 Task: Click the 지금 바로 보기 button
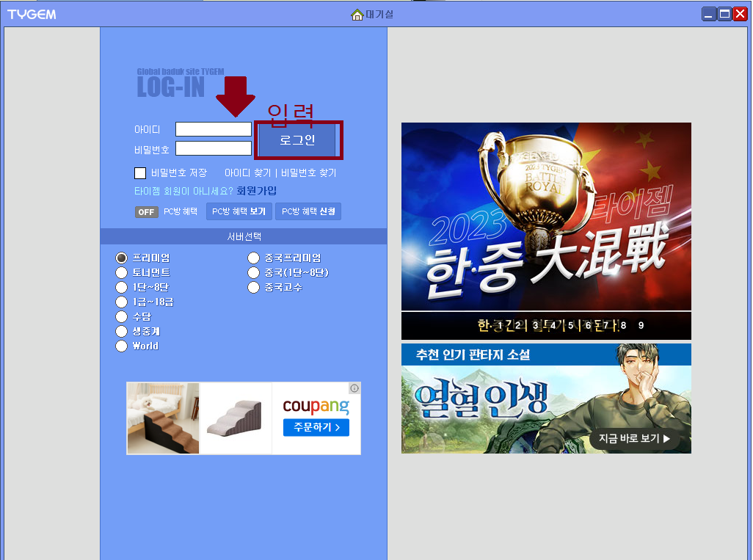634,438
